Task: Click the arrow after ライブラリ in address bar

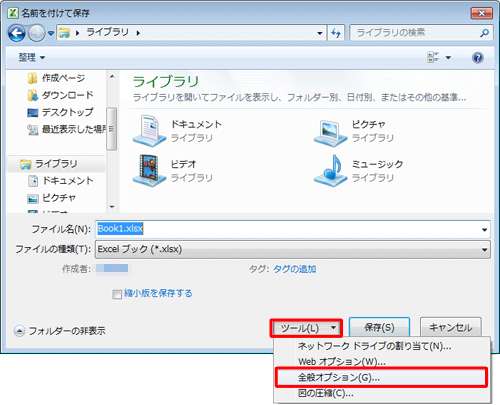Action: 138,33
